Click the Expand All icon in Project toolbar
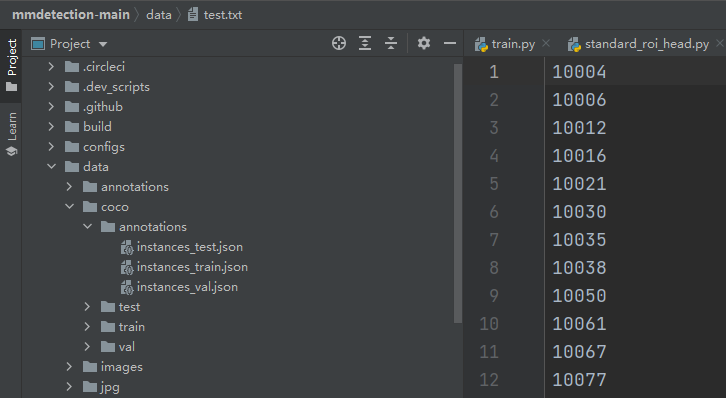Image resolution: width=726 pixels, height=398 pixels. click(x=365, y=44)
